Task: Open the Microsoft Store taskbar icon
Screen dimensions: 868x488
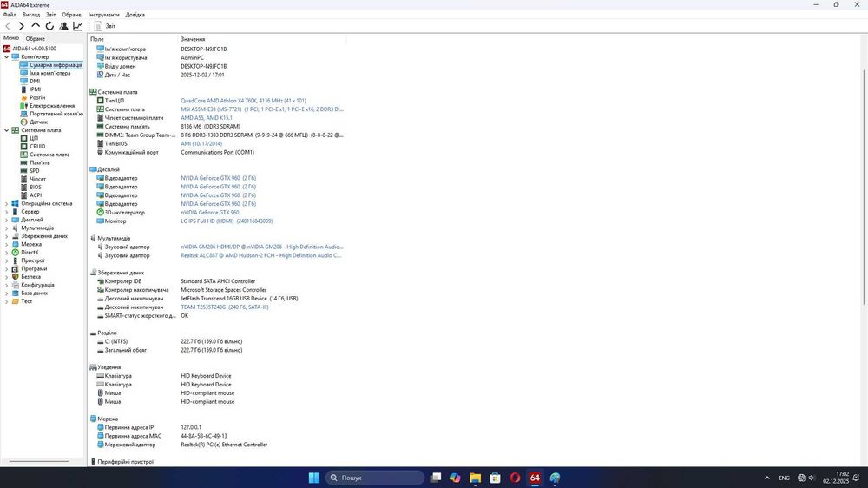Action: coord(495,478)
